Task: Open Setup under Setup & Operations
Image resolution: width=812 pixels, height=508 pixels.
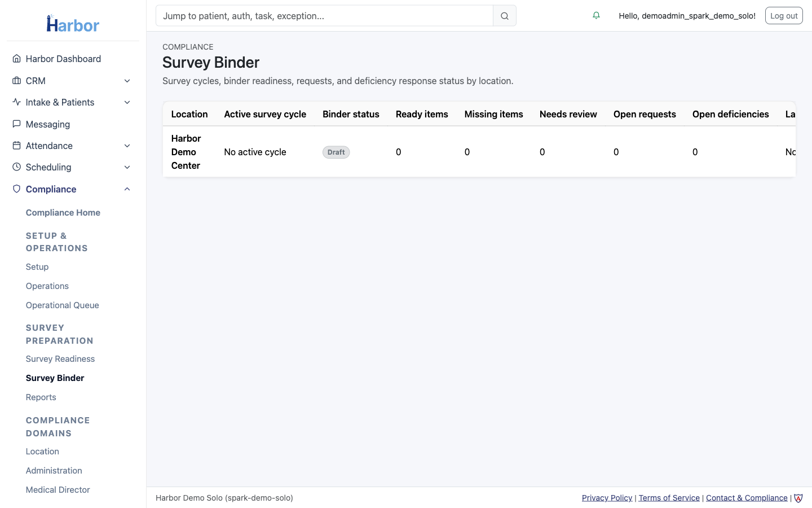Action: click(x=37, y=267)
